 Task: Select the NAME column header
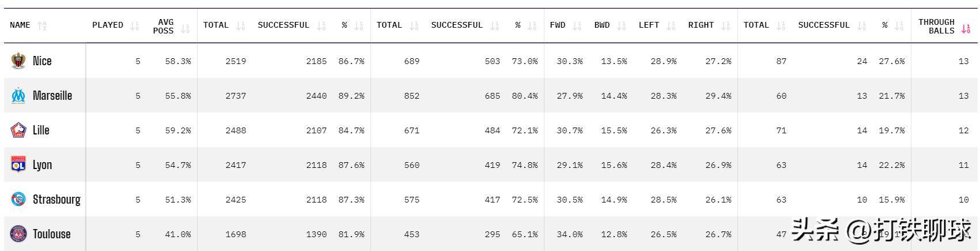click(x=20, y=25)
